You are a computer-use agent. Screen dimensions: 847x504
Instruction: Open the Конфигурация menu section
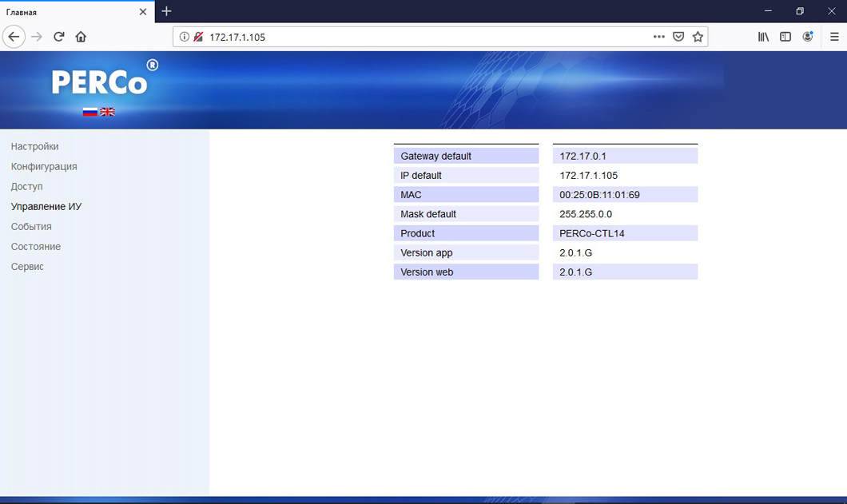[44, 167]
